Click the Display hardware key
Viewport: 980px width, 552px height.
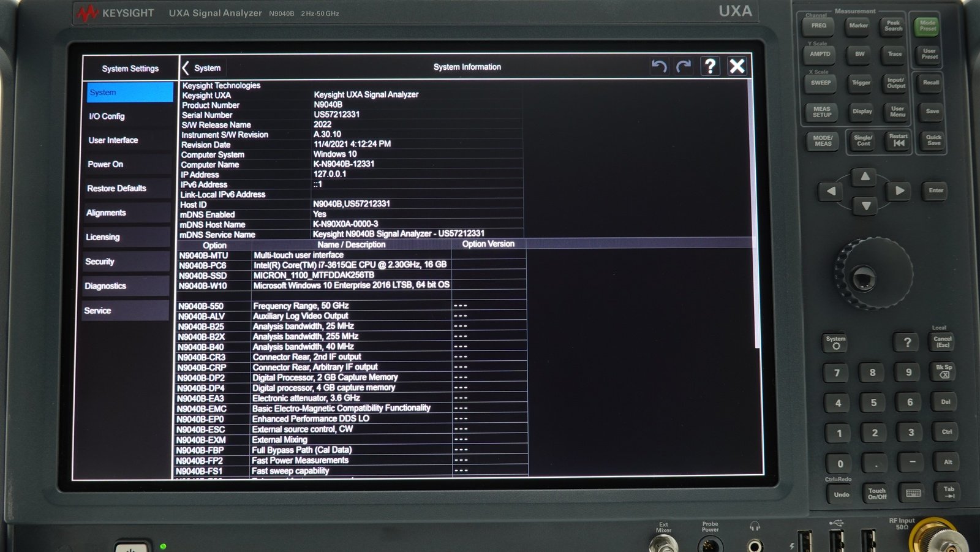(862, 112)
